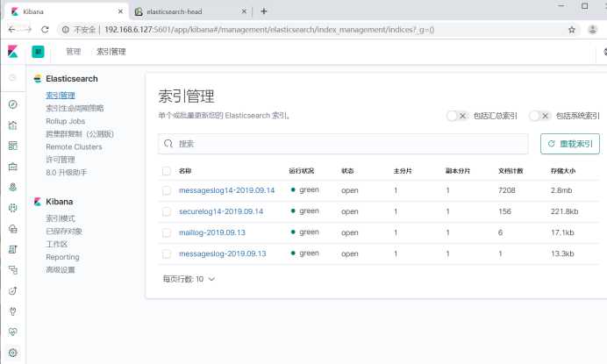Check the messageslog14-2019.09.14 row checkbox
The height and width of the screenshot is (364, 607).
tap(167, 190)
